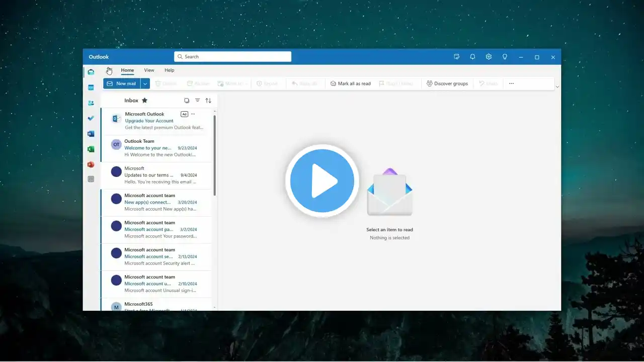Open the Calendar icon in the left sidebar
Screen dimensions: 644x362
(91, 87)
